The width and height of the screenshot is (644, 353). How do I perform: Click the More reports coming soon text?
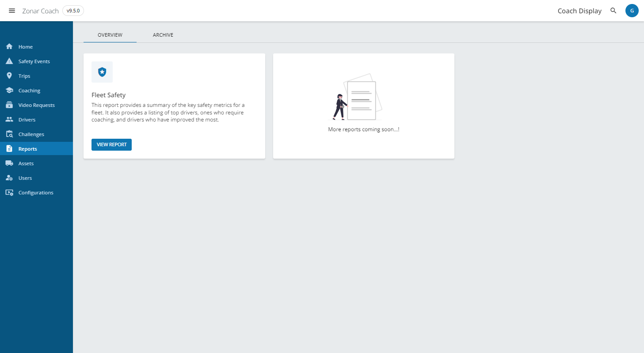[364, 129]
